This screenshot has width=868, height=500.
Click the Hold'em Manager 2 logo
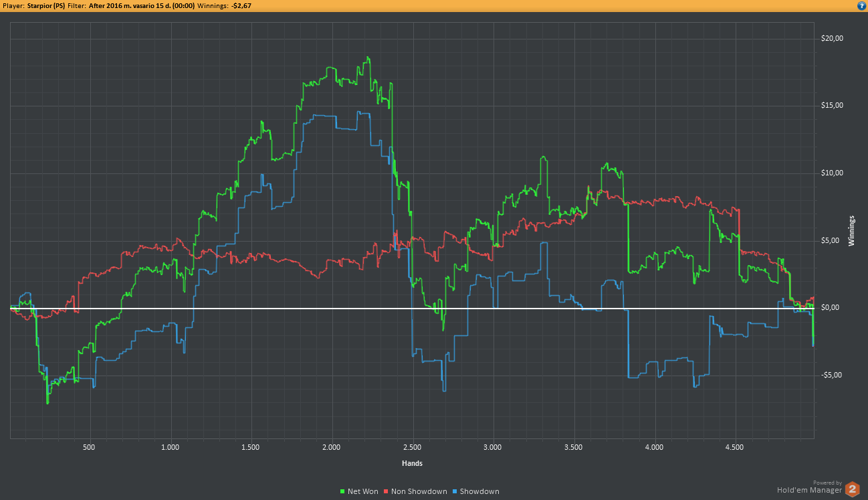click(x=852, y=489)
